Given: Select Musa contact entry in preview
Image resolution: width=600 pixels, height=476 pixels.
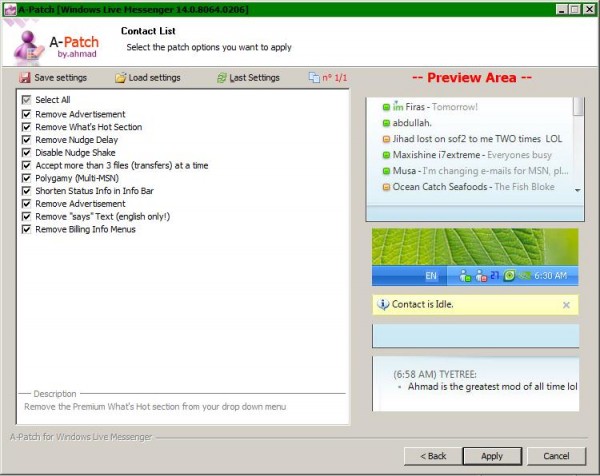Looking at the screenshot, I should tap(481, 171).
